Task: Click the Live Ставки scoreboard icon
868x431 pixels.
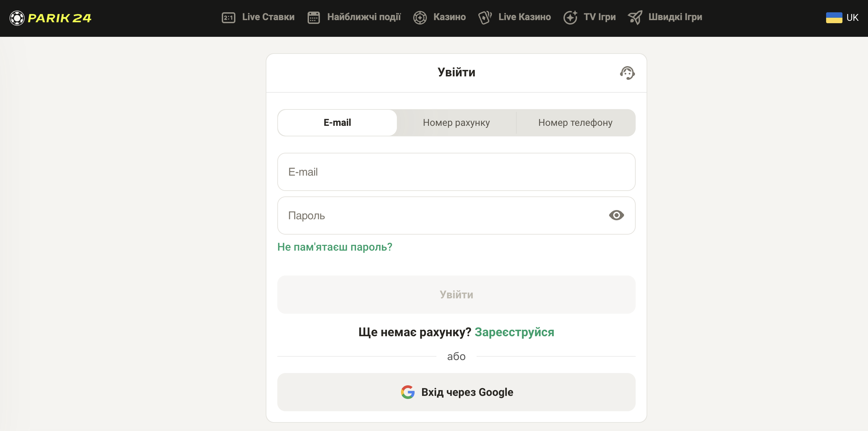Action: pyautogui.click(x=228, y=17)
